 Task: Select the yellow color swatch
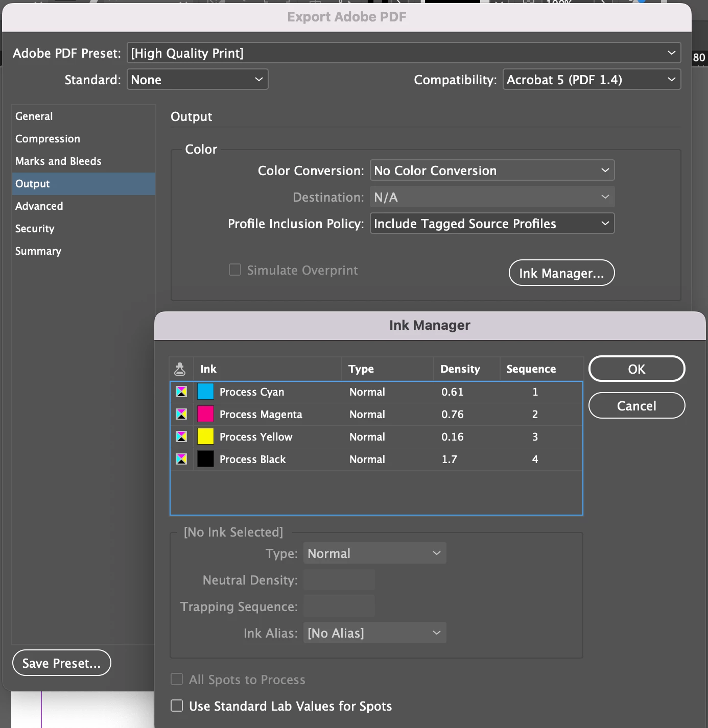[x=205, y=436]
